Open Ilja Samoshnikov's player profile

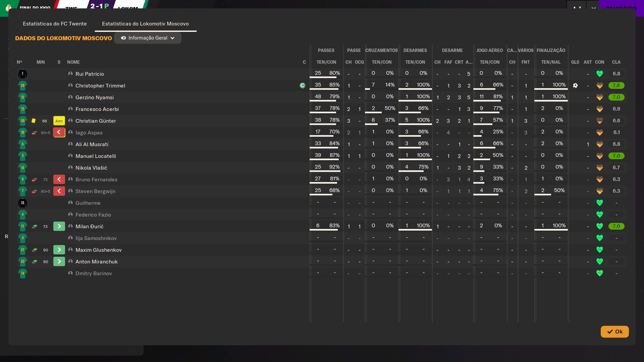96,238
